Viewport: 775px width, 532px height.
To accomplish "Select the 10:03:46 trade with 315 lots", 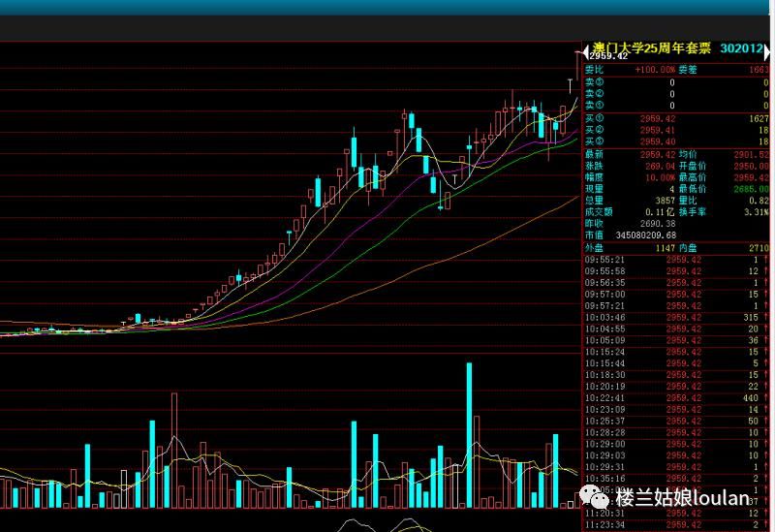I will tap(676, 318).
